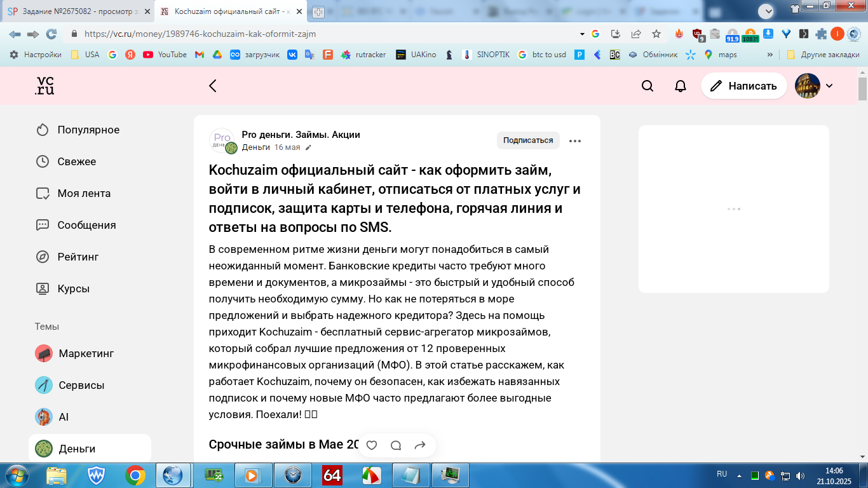This screenshot has height=488, width=868.
Task: Select the Kochuzaim официальный сайт tab
Action: pyautogui.click(x=231, y=11)
